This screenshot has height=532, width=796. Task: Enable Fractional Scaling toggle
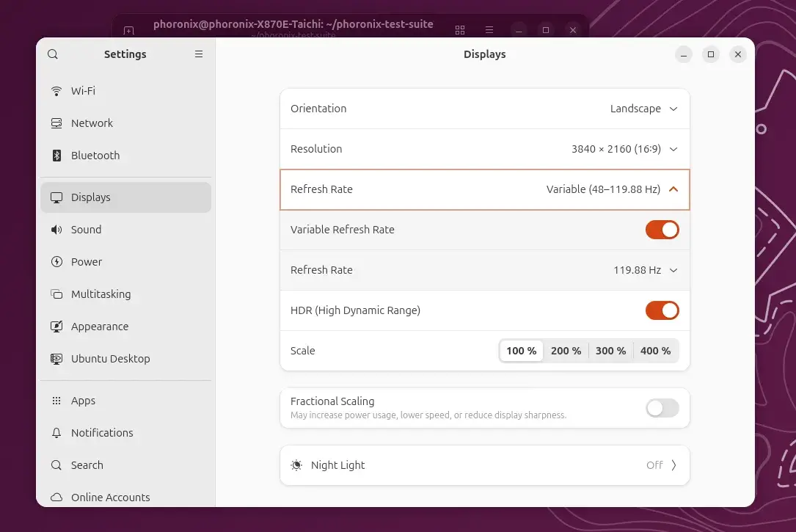(x=662, y=408)
